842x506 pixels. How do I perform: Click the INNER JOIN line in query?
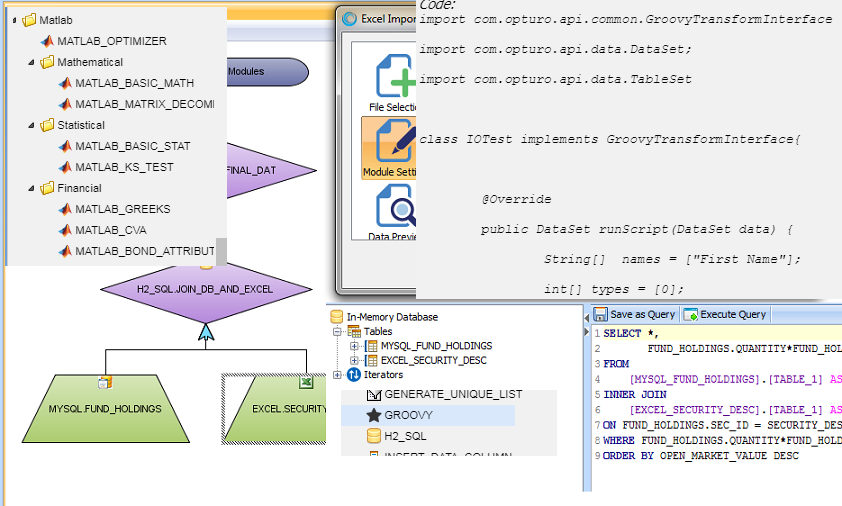click(635, 395)
